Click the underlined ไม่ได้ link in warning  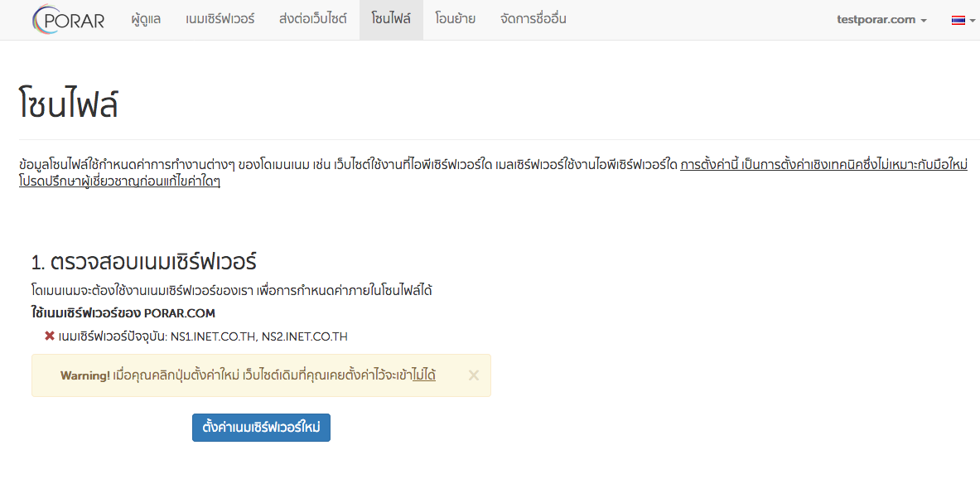click(423, 375)
